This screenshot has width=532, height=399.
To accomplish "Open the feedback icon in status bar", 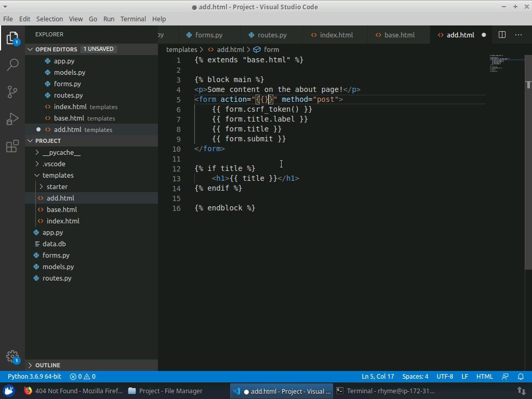I will [x=505, y=377].
